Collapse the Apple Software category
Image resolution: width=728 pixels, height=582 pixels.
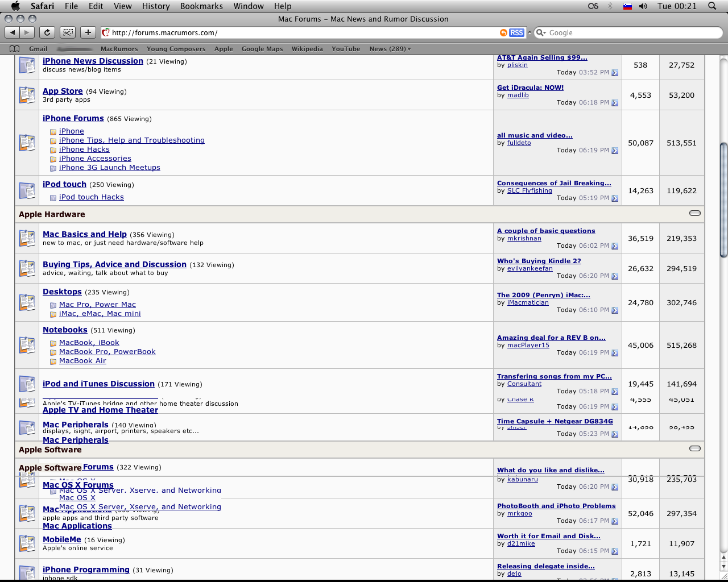[694, 449]
